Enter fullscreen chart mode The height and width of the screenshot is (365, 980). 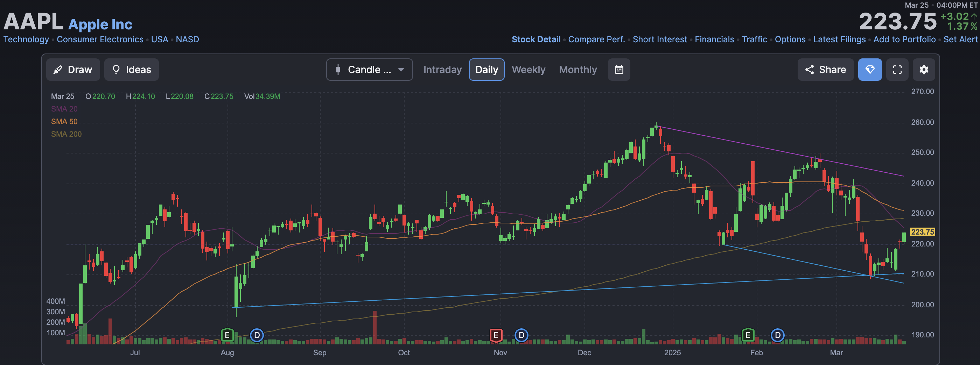click(897, 70)
